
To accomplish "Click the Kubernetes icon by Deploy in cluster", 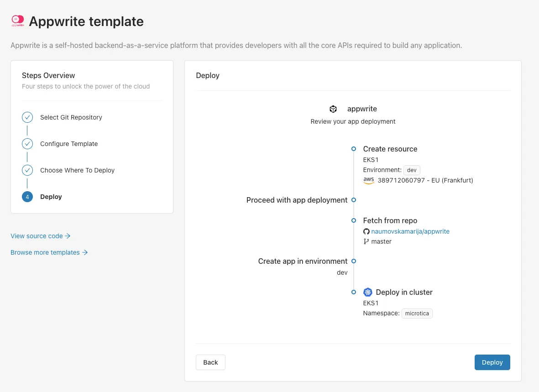I will 368,292.
